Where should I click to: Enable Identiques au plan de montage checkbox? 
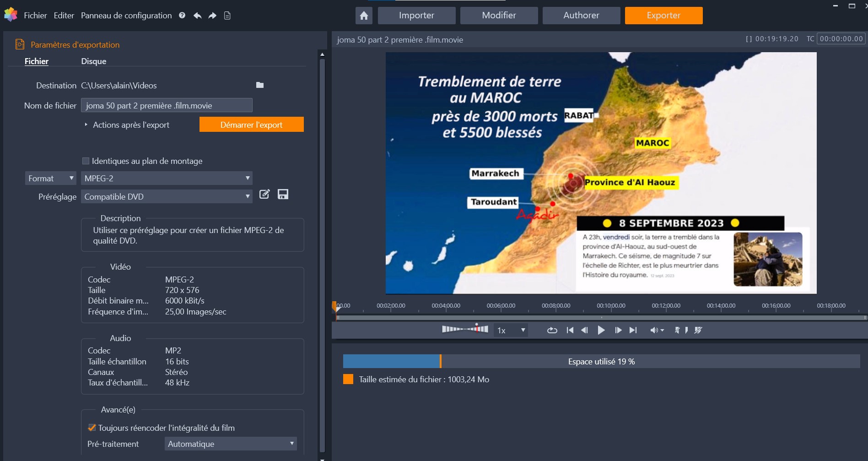[x=86, y=161]
